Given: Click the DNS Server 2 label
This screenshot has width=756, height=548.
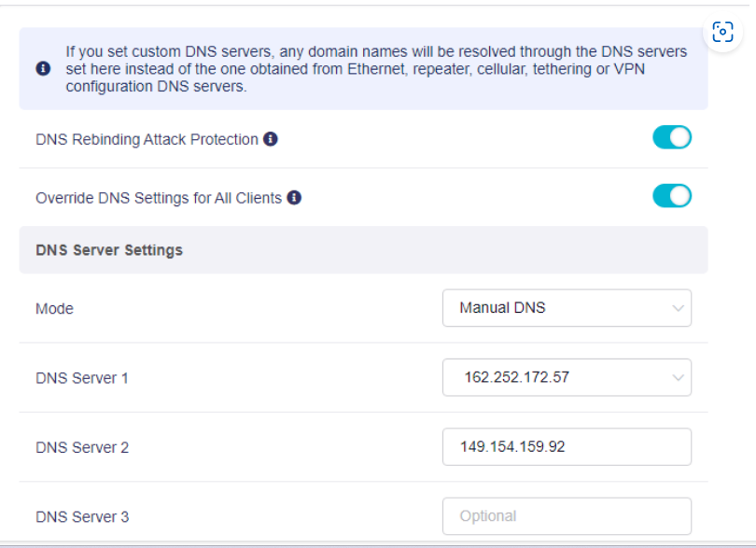Looking at the screenshot, I should (82, 448).
